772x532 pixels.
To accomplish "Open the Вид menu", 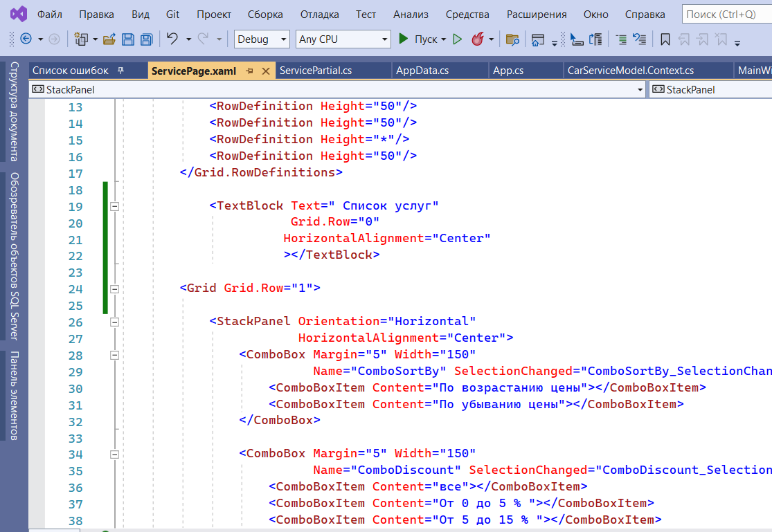I will point(141,15).
